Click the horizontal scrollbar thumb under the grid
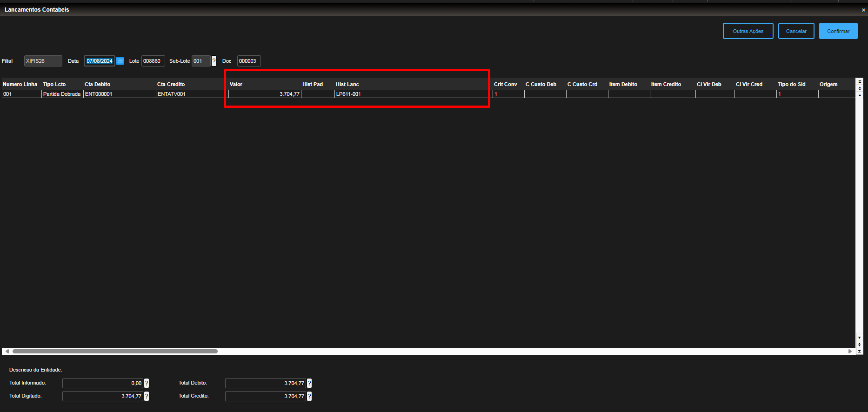The width and height of the screenshot is (868, 412). (115, 351)
